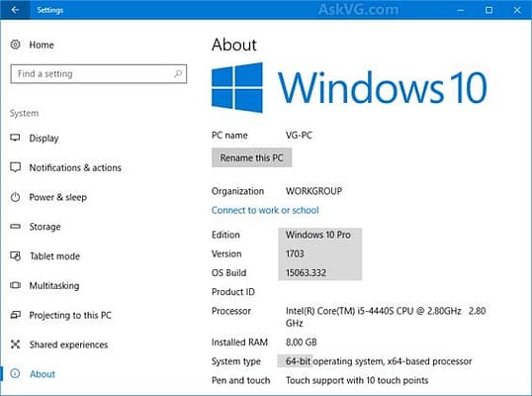Screen dimensions: 532x396
Task: Click the Intel Core i5-4440S processor text
Action: click(x=386, y=317)
